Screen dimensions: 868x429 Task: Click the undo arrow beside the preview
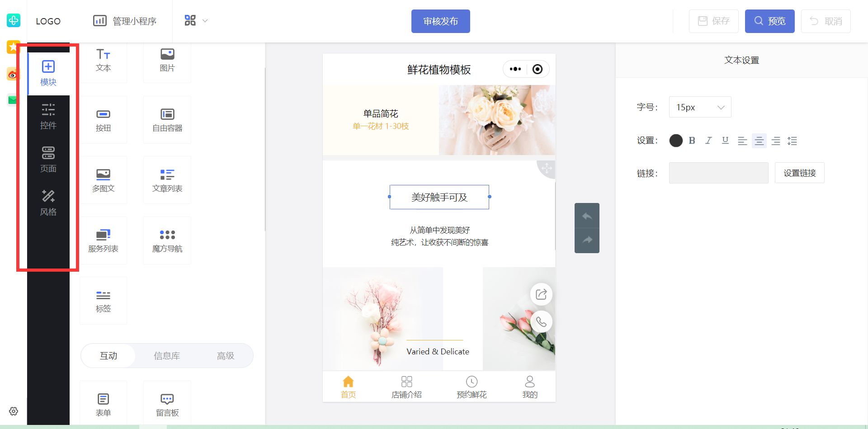(587, 216)
